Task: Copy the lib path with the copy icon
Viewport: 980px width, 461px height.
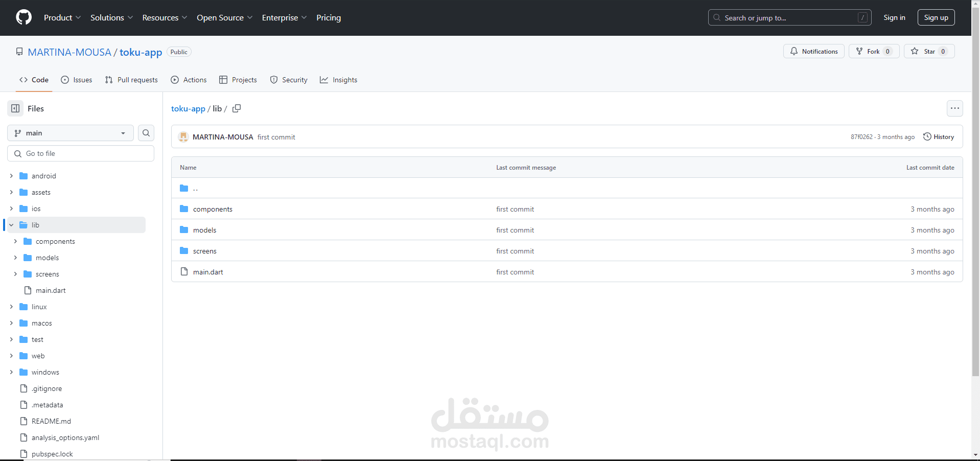Action: (x=237, y=108)
